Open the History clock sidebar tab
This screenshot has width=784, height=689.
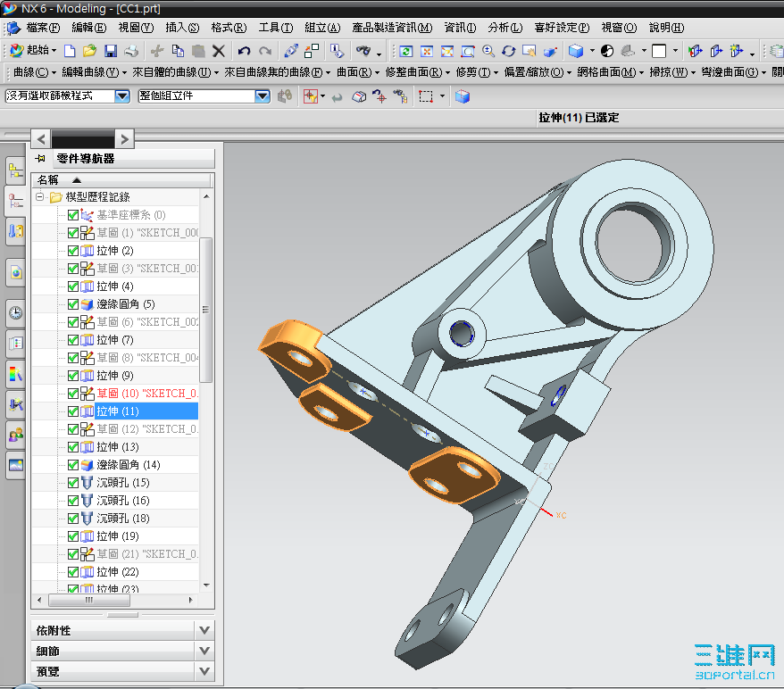pyautogui.click(x=15, y=312)
